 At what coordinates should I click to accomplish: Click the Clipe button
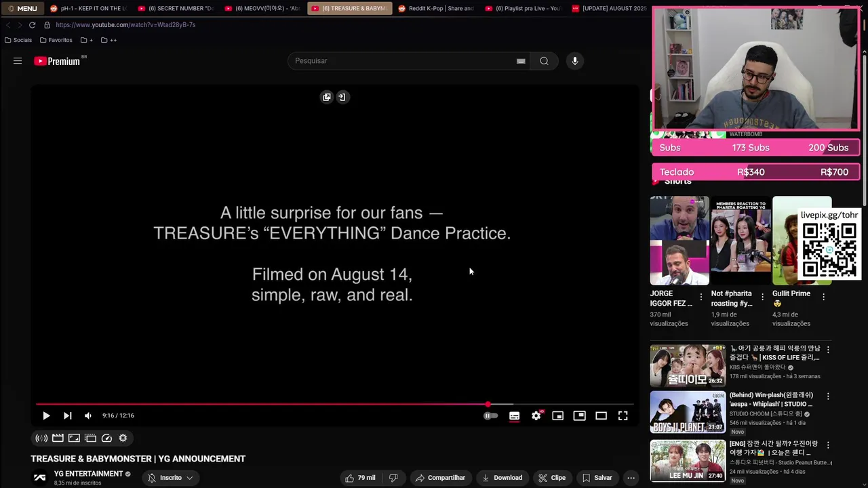pos(552,478)
